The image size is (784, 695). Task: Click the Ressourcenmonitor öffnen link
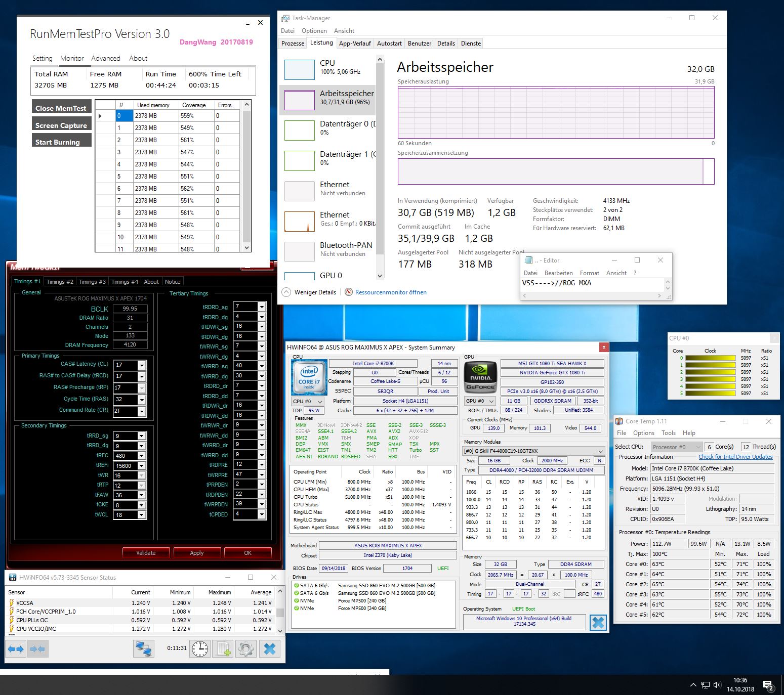391,292
